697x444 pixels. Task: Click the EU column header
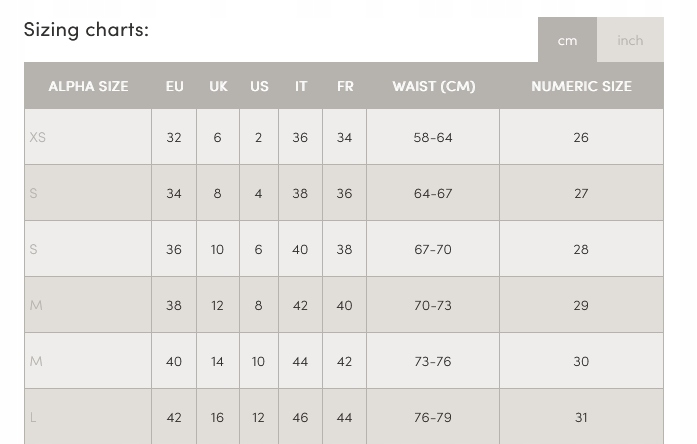[x=174, y=86]
